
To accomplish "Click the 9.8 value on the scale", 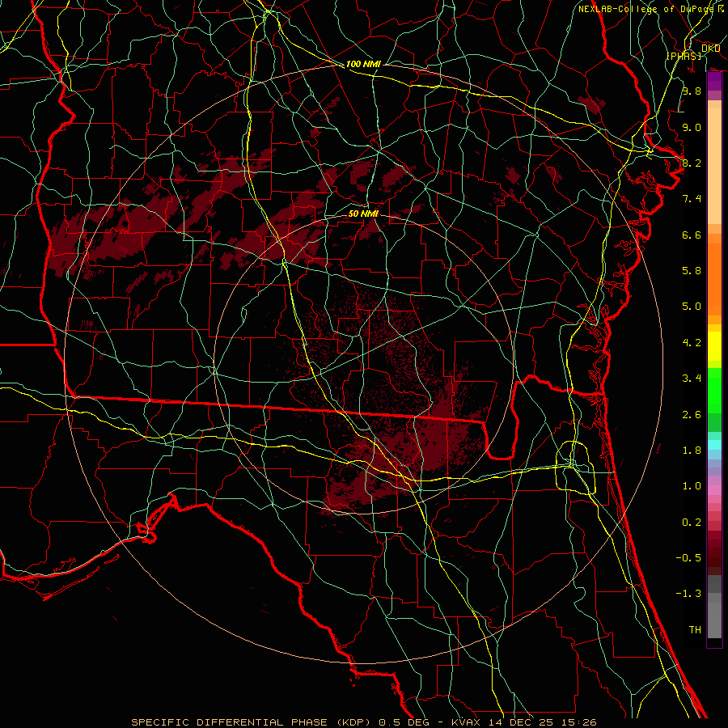I will pos(691,91).
